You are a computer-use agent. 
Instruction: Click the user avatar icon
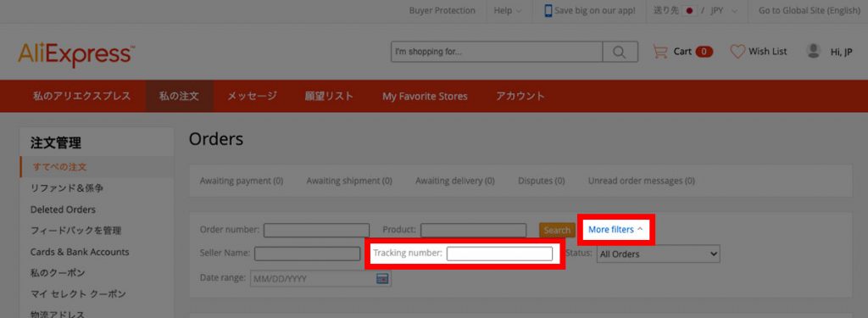coord(813,51)
